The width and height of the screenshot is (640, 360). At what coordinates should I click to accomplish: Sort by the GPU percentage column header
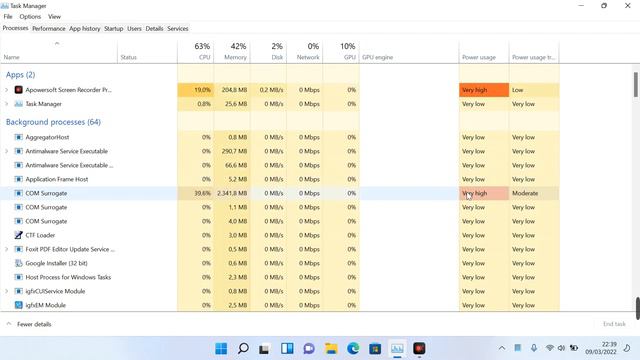click(x=341, y=51)
